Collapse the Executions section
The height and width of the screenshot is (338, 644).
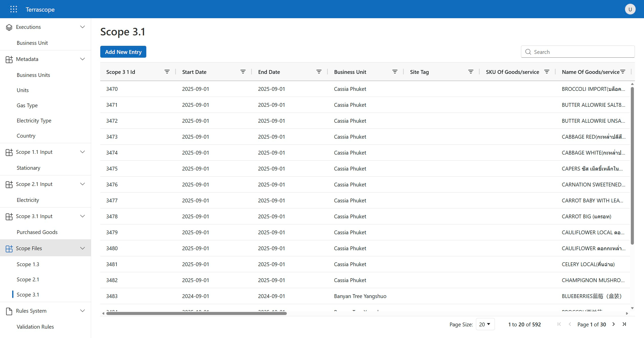point(82,27)
